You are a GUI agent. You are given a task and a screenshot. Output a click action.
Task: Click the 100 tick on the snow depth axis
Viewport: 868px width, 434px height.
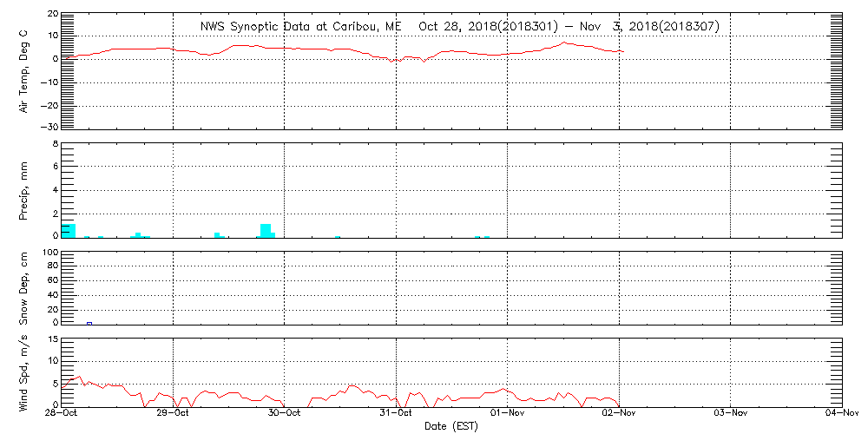click(49, 253)
